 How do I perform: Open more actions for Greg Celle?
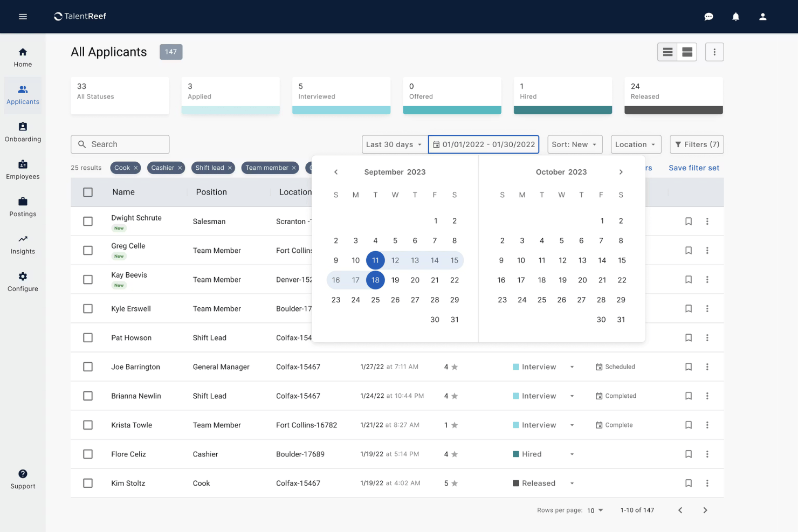point(707,251)
